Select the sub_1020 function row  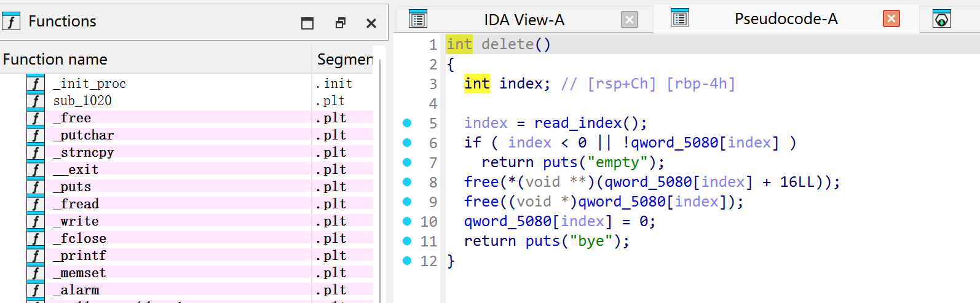click(186, 101)
